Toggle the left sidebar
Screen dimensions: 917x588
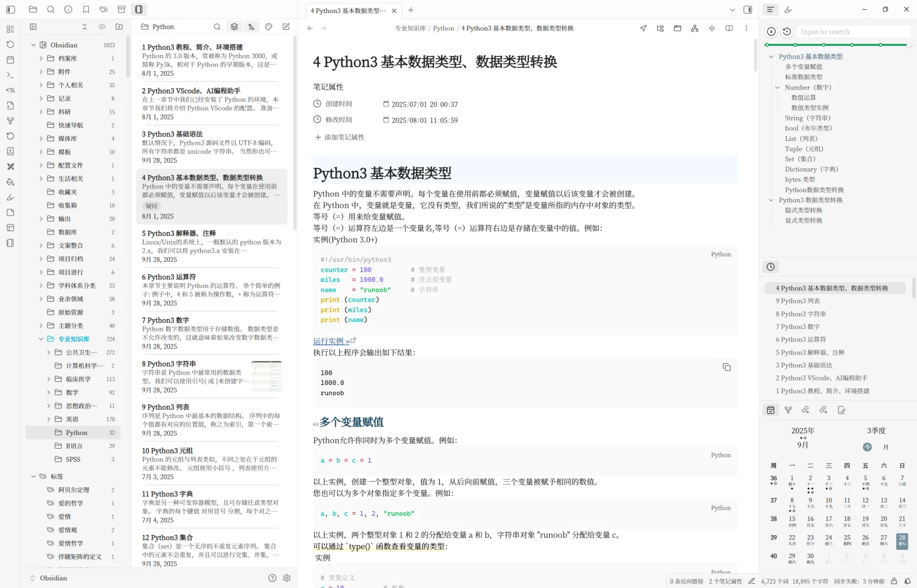coord(10,9)
